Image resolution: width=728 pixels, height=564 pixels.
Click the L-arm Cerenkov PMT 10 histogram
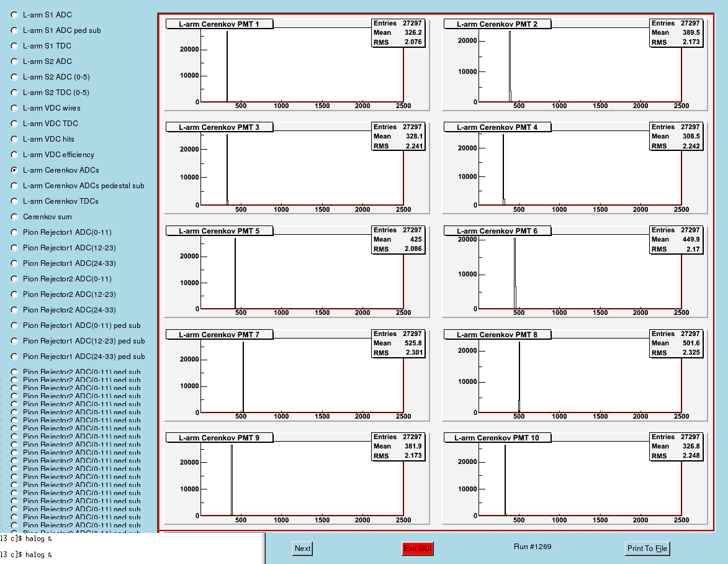575,478
